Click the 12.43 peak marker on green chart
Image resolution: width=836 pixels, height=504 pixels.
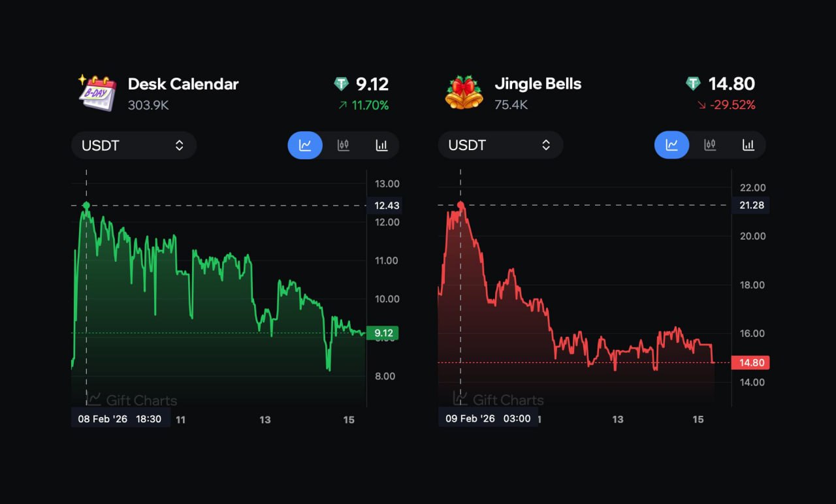coord(86,206)
